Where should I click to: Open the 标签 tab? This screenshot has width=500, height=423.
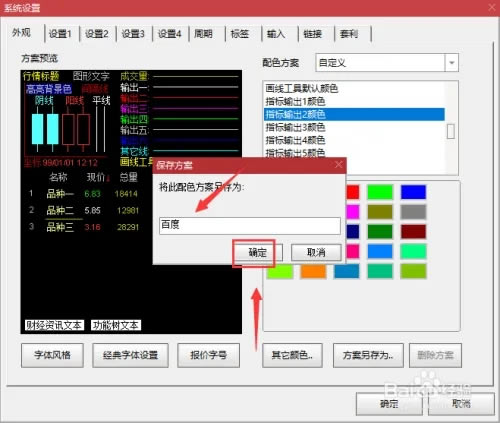(x=240, y=34)
